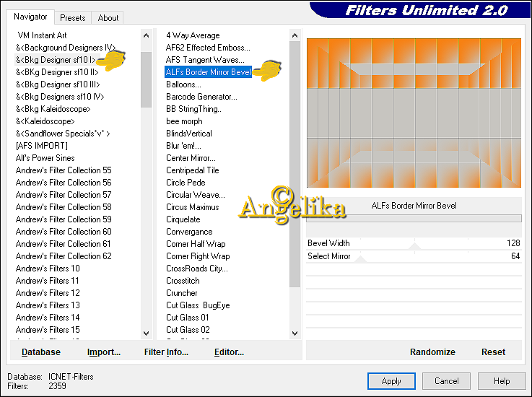Reset the filter parameters
Screen dimensions: 532x397
pyautogui.click(x=493, y=352)
